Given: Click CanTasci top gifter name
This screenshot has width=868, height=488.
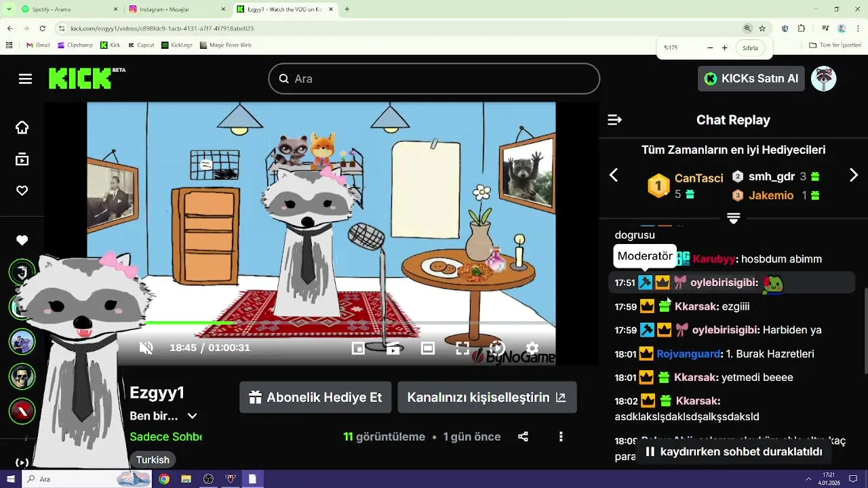Looking at the screenshot, I should 698,178.
